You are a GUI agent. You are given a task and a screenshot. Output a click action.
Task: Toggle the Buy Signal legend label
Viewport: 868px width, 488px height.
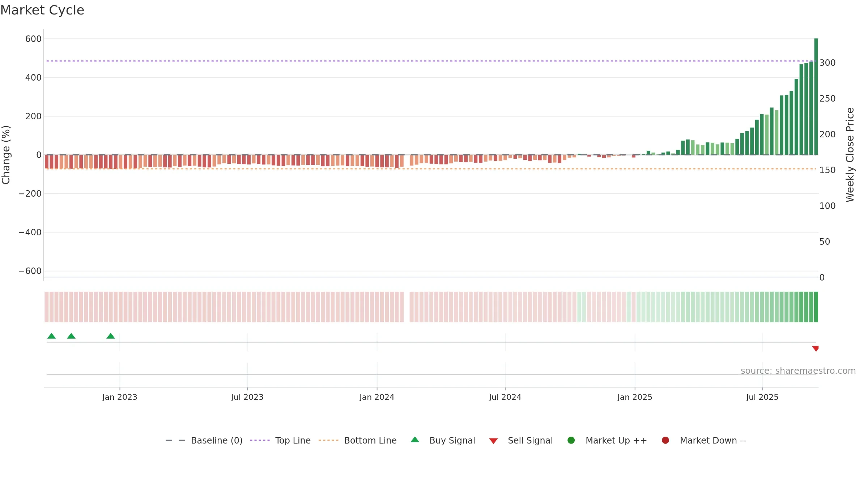coord(452,441)
